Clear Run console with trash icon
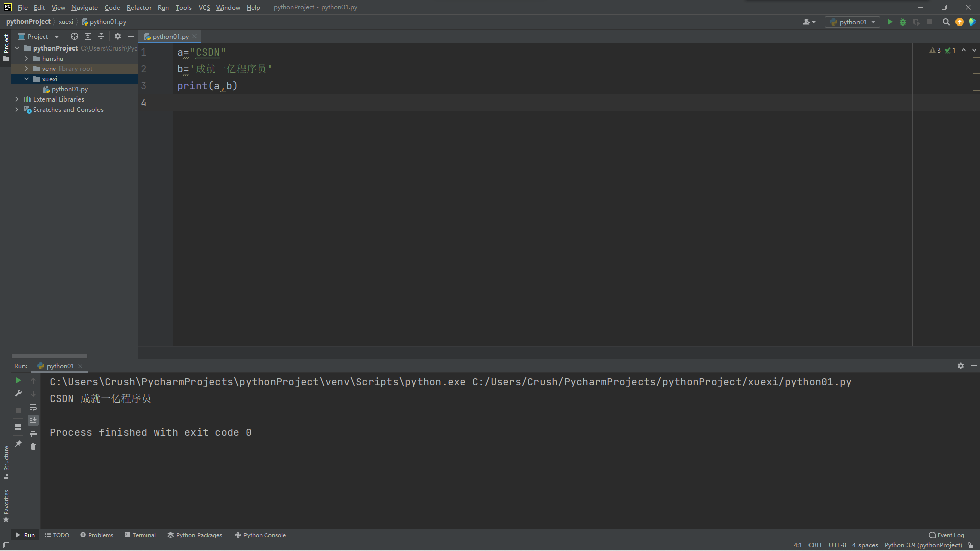Image resolution: width=980 pixels, height=551 pixels. [33, 447]
